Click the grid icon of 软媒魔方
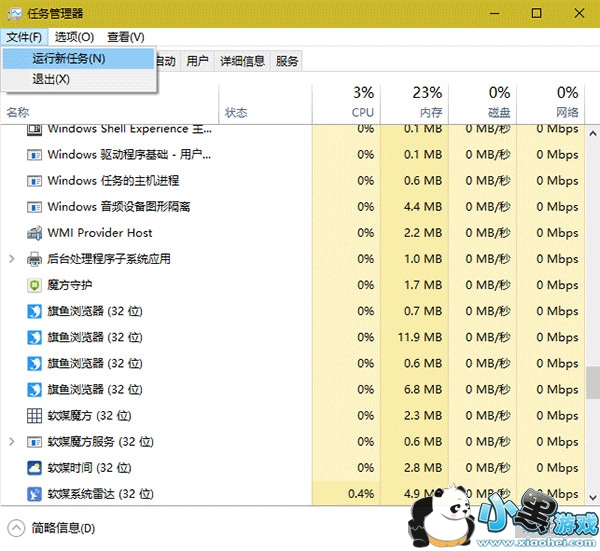This screenshot has width=600, height=551. [34, 416]
